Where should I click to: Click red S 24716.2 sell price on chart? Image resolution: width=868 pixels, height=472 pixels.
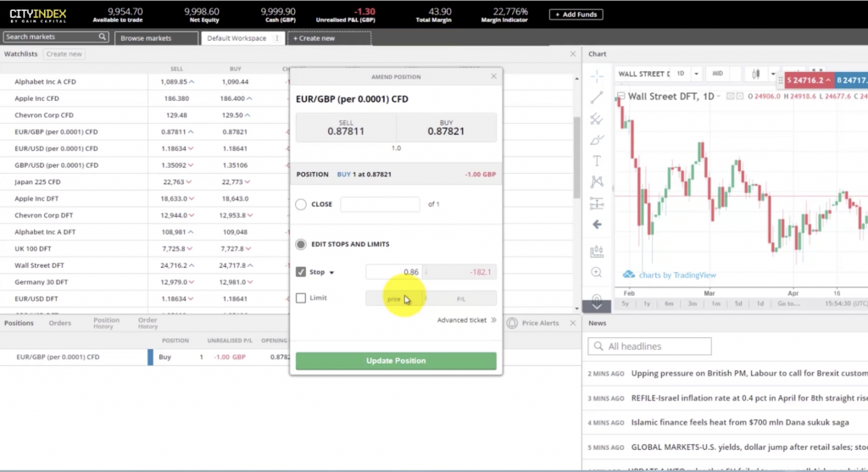point(809,81)
